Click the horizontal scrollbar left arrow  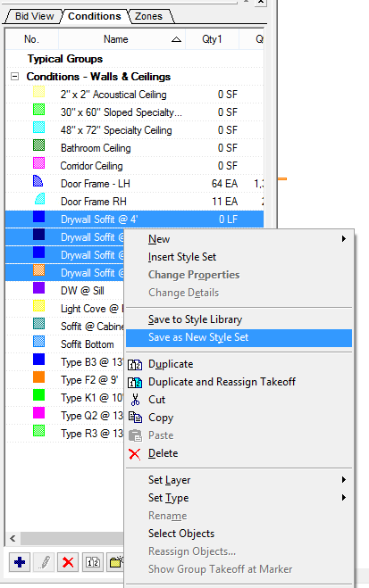coord(13,539)
